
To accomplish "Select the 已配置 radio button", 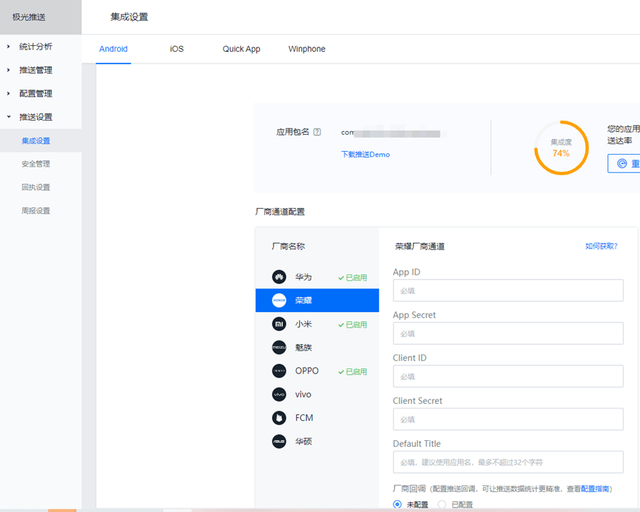I will click(443, 505).
